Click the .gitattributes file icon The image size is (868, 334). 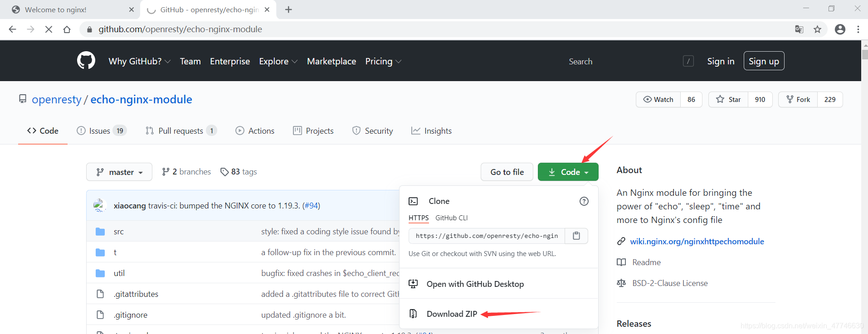[x=100, y=294]
